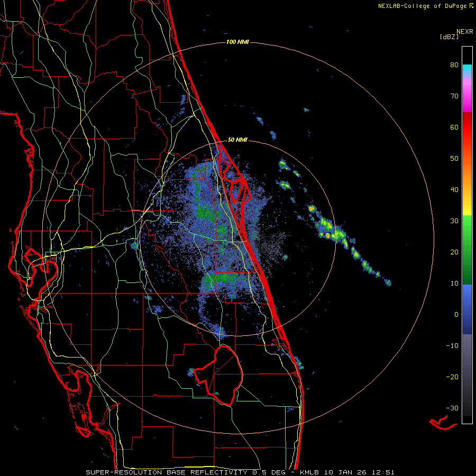Click the 10 value on the dBZ scale
This screenshot has width=476, height=476.
tap(454, 283)
